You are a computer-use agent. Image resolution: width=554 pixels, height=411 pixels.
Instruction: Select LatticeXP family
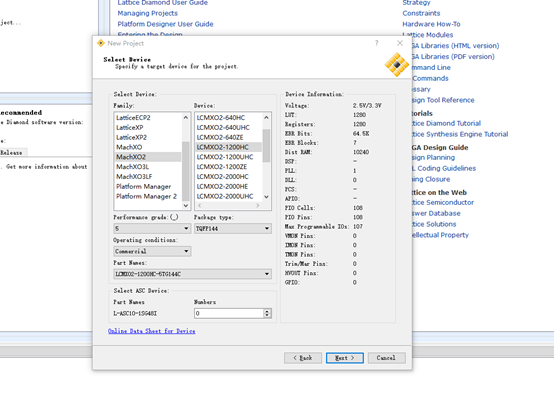148,128
